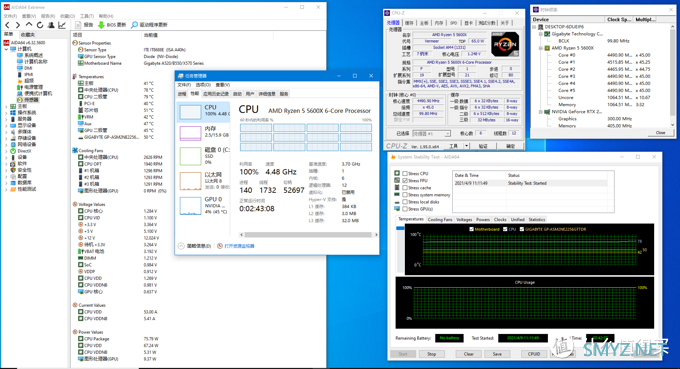The image size is (680, 369).
Task: Open the View menu in AIDA64
Action: [x=29, y=16]
